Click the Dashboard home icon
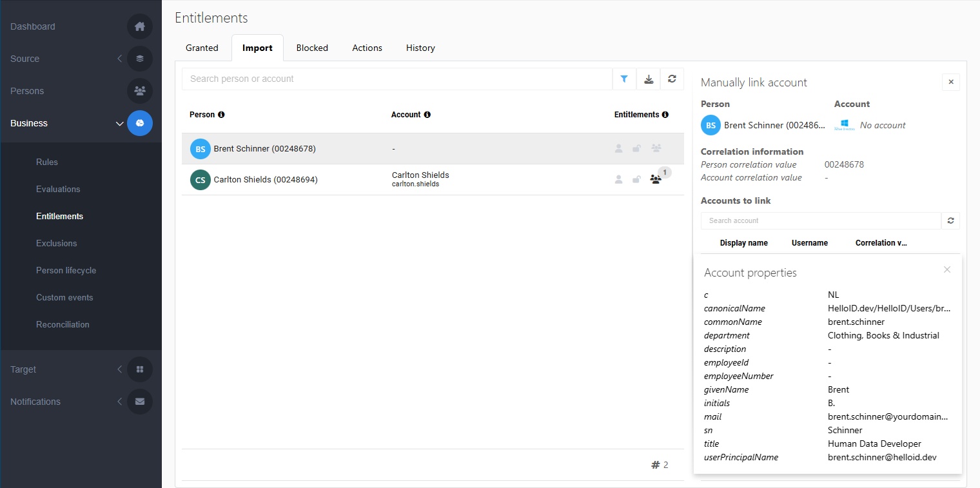Viewport: 980px width, 488px height. coord(140,26)
